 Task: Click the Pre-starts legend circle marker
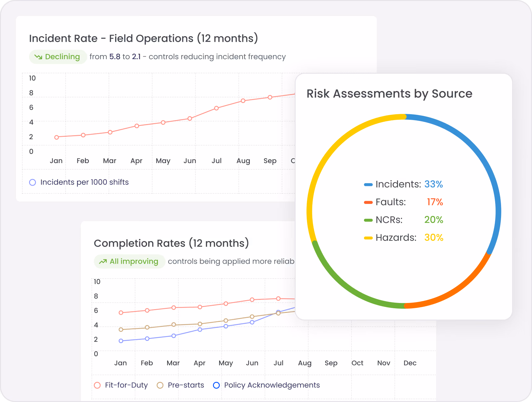coord(160,385)
